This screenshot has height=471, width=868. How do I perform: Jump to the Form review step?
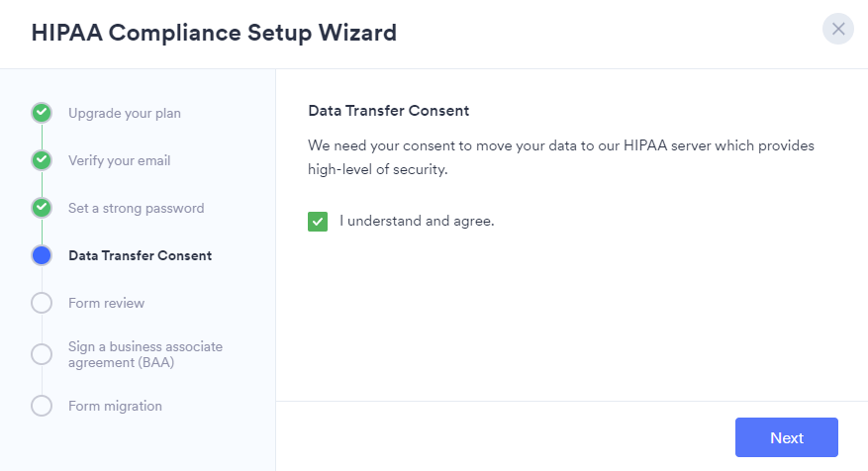[106, 303]
